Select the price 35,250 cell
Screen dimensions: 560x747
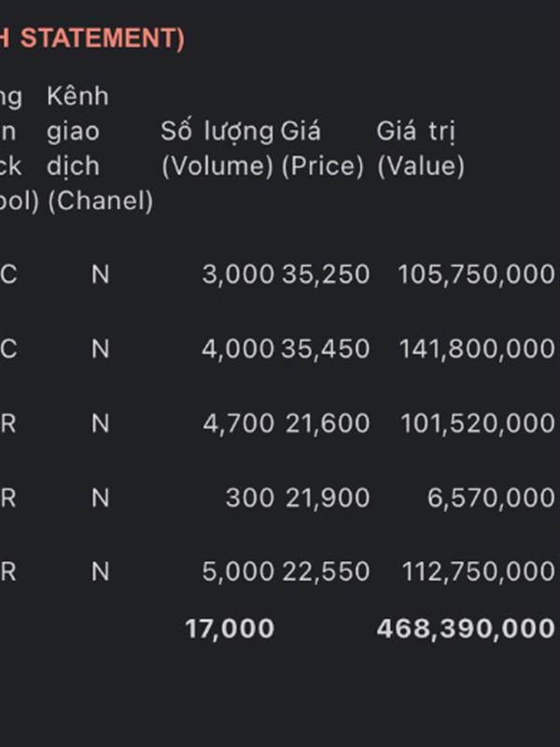(x=326, y=275)
